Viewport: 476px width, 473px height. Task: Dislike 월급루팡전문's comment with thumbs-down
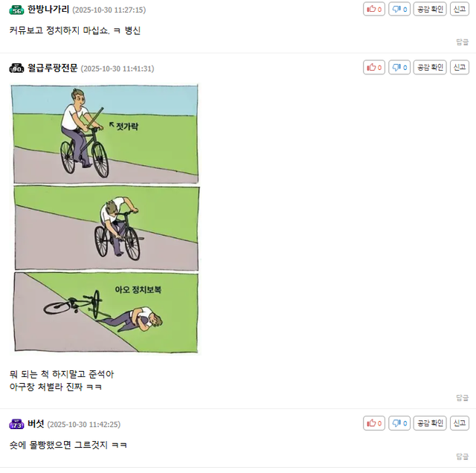pyautogui.click(x=399, y=68)
